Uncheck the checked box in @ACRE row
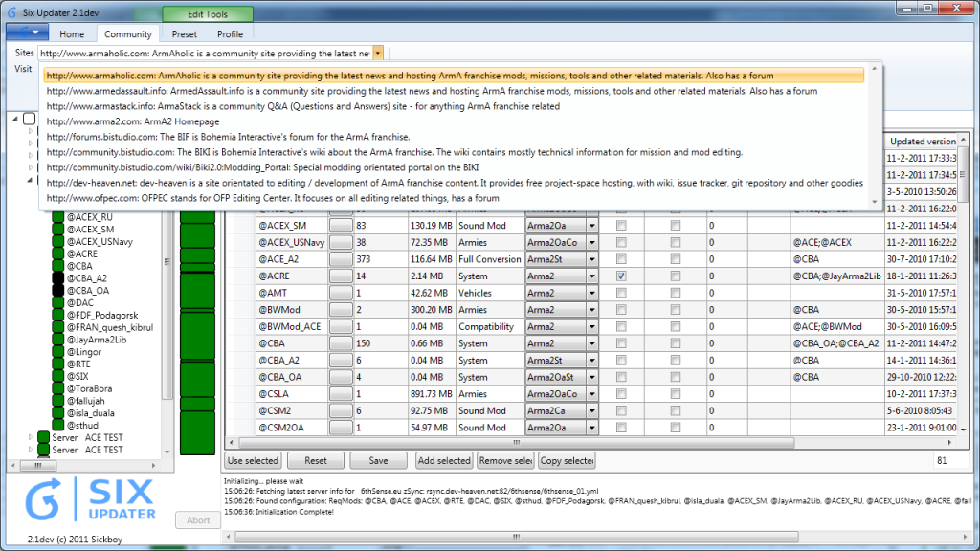 point(621,276)
